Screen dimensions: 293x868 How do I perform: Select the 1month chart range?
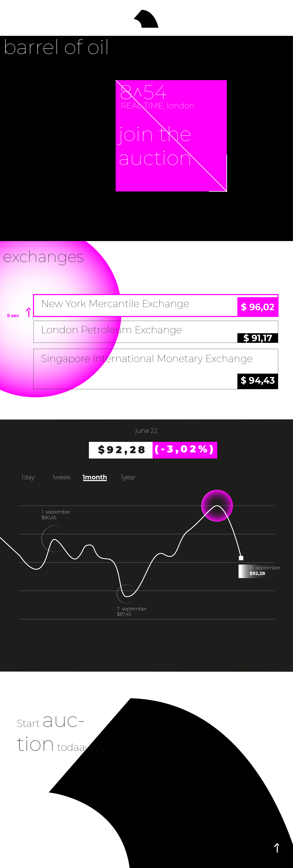coord(95,477)
